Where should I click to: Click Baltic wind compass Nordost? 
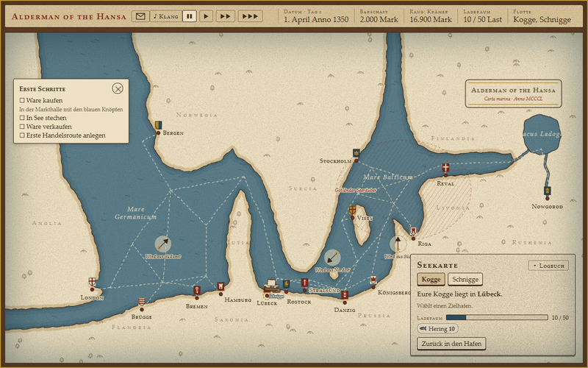(332, 258)
